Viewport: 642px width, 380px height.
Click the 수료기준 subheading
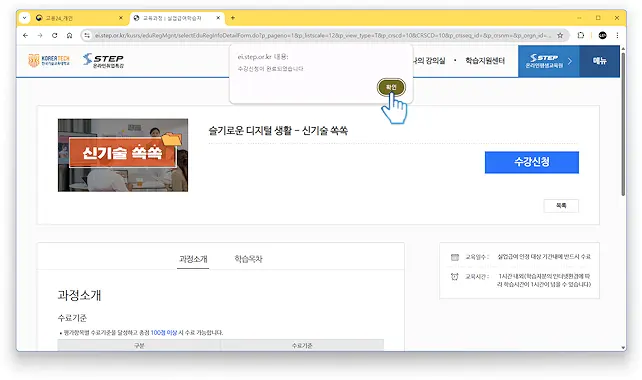72,318
